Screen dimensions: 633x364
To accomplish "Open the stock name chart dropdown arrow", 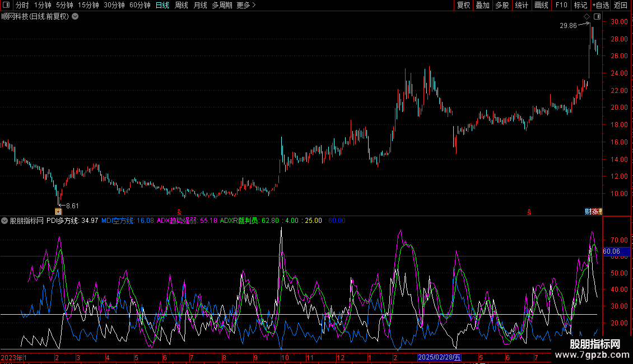I will click(x=75, y=17).
